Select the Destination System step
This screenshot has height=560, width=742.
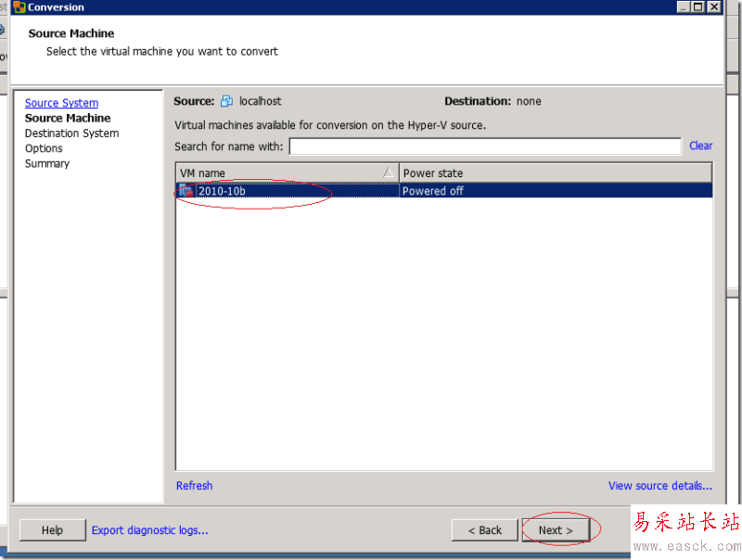point(72,133)
